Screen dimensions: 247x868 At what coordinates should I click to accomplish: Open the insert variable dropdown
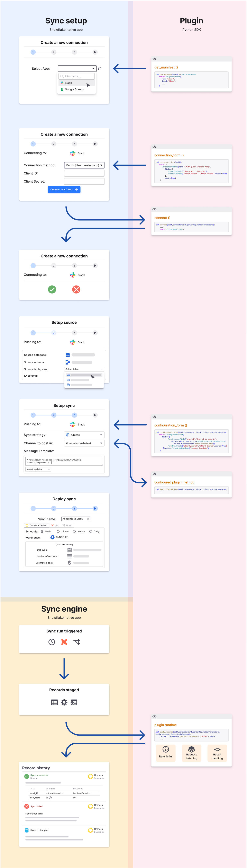pyautogui.click(x=38, y=469)
